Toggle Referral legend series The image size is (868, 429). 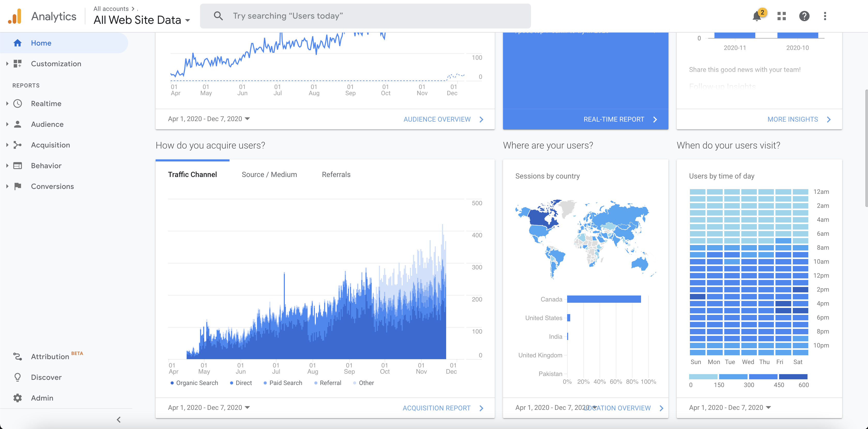click(328, 383)
